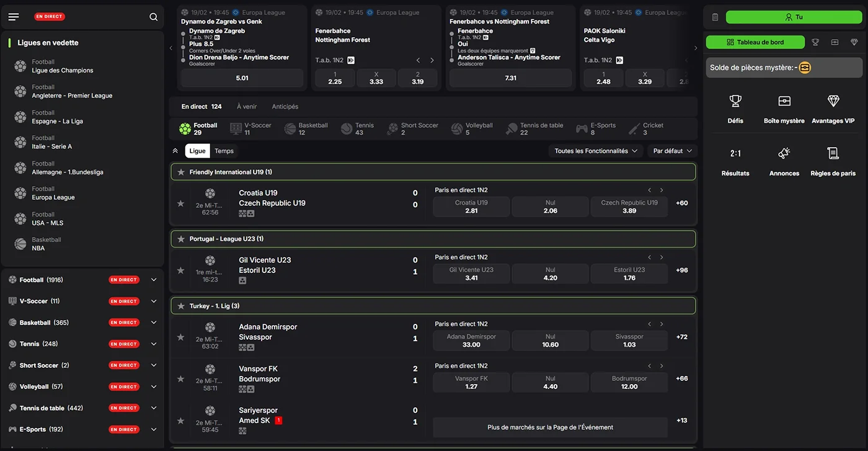Open the Défis trophy icon
The image size is (868, 451).
pos(735,101)
